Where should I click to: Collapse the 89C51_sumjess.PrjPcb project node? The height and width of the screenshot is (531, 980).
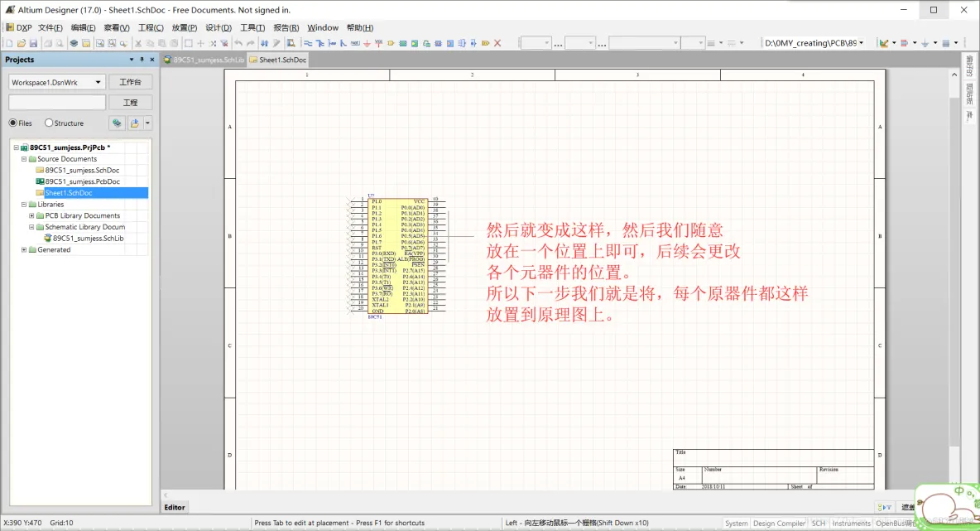17,147
